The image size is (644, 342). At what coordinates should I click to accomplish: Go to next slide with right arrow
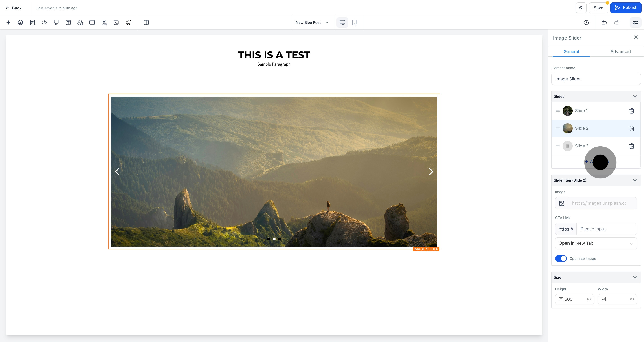[431, 171]
